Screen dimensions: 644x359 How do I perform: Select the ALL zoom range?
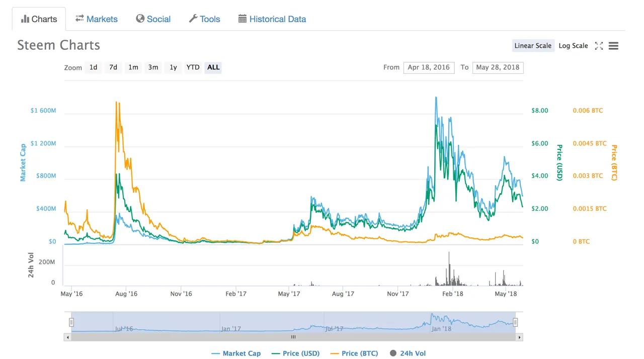[x=213, y=67]
